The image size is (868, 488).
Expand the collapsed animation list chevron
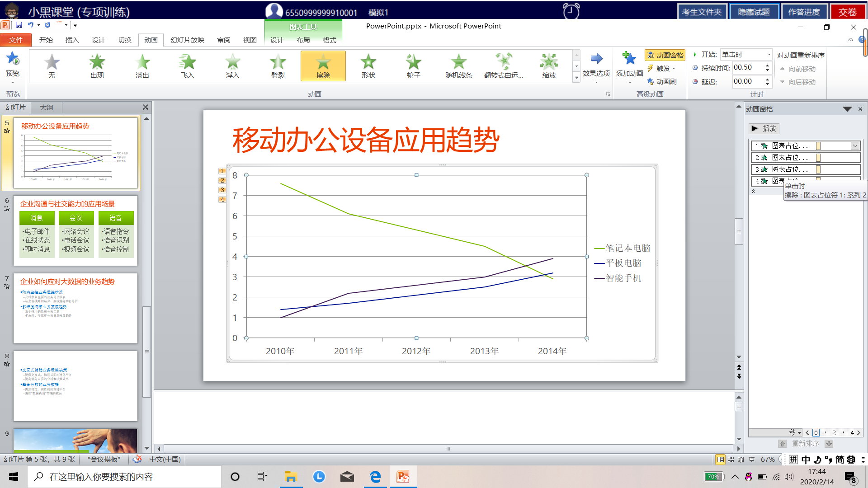tap(753, 191)
